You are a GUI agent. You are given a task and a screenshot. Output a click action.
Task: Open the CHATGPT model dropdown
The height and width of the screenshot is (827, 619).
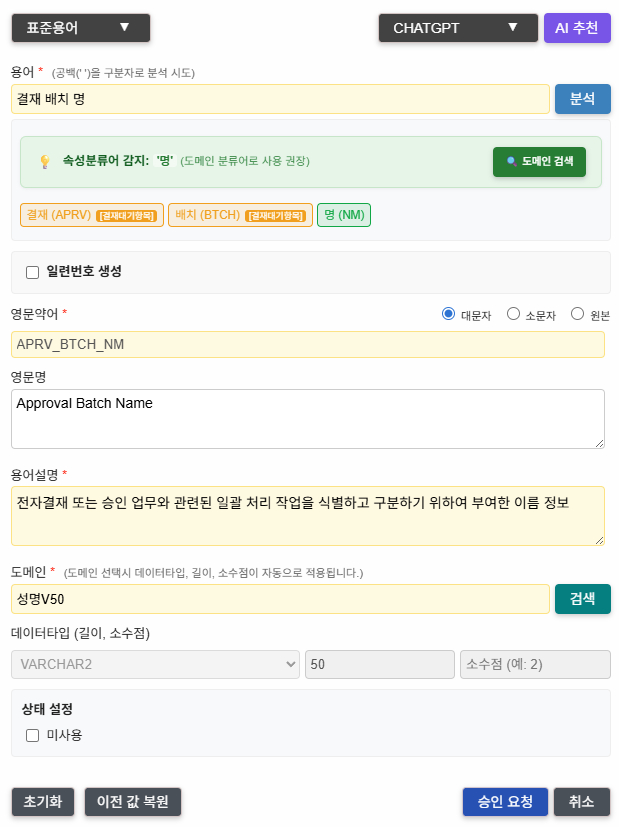click(x=458, y=28)
